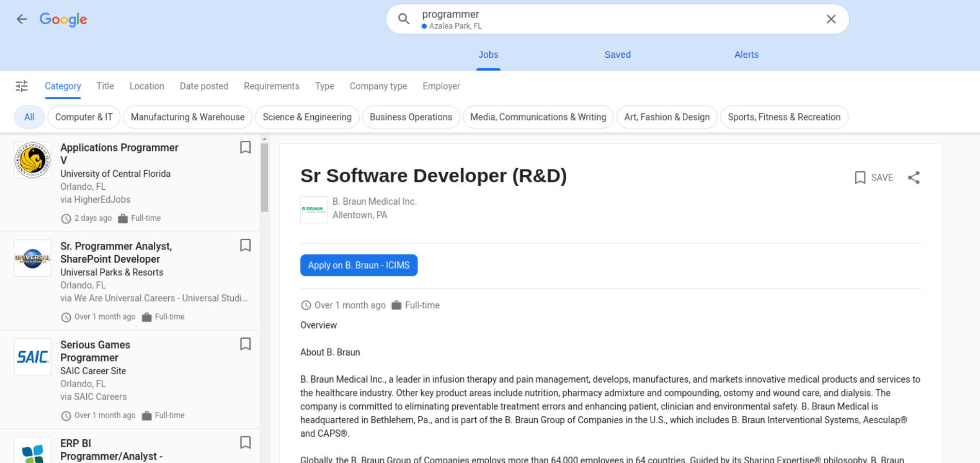Click the programmer search input field
The height and width of the screenshot is (463, 980).
point(617,19)
